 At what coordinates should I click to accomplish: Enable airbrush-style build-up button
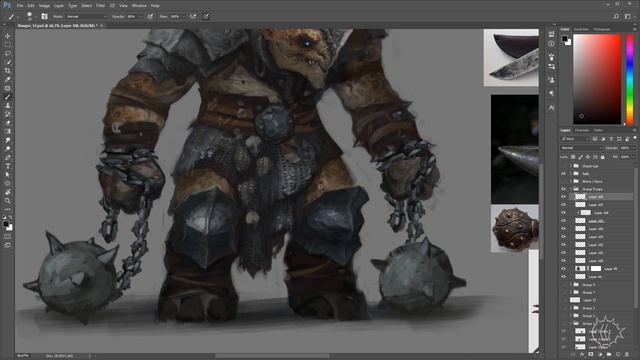coord(193,16)
